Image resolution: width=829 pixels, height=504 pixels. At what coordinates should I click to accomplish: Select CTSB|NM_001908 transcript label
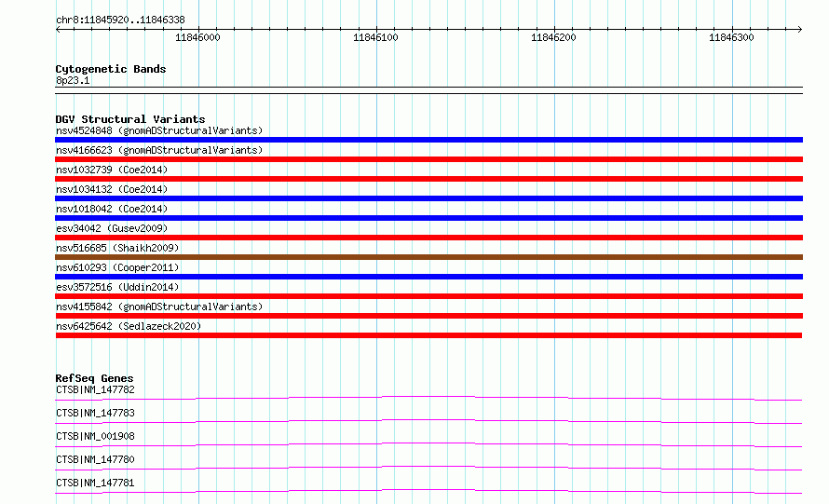point(95,436)
